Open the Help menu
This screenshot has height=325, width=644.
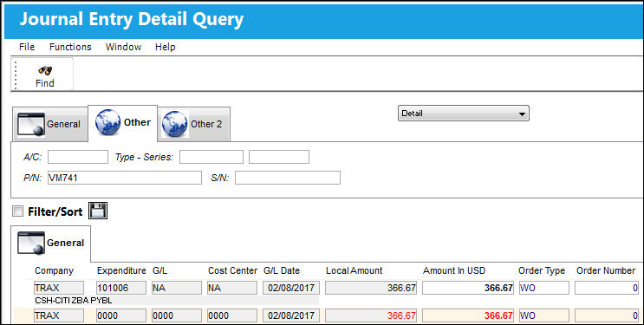(x=165, y=47)
